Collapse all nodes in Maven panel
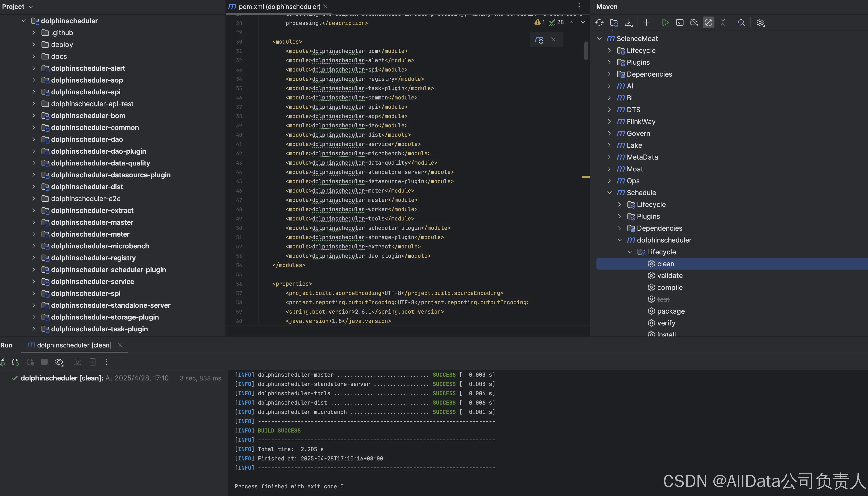 pos(723,22)
